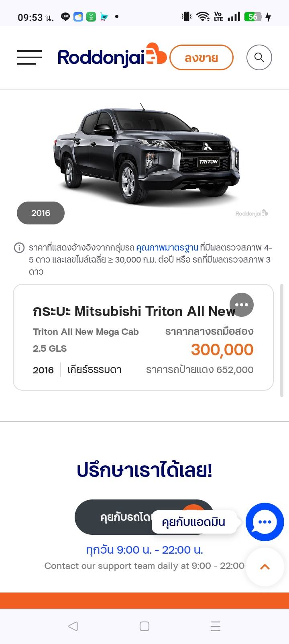Tap the vertical scrollbar beside the card
The image size is (289, 644).
(x=282, y=340)
